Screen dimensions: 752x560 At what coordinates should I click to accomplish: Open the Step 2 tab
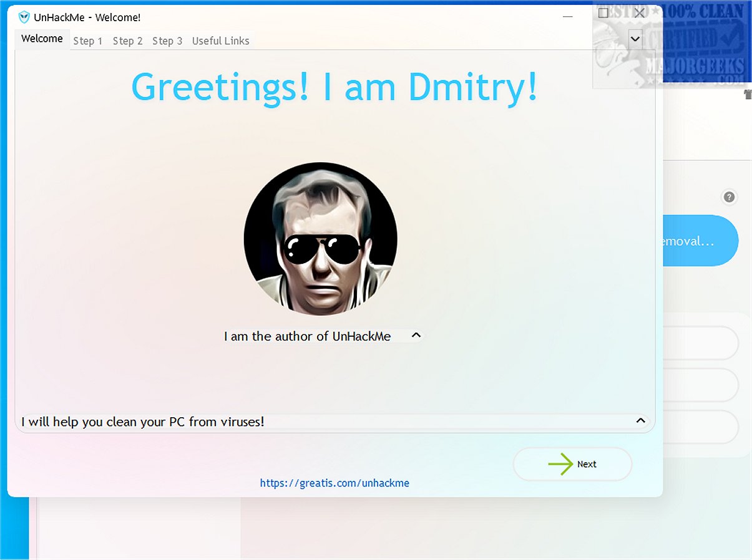pos(128,41)
